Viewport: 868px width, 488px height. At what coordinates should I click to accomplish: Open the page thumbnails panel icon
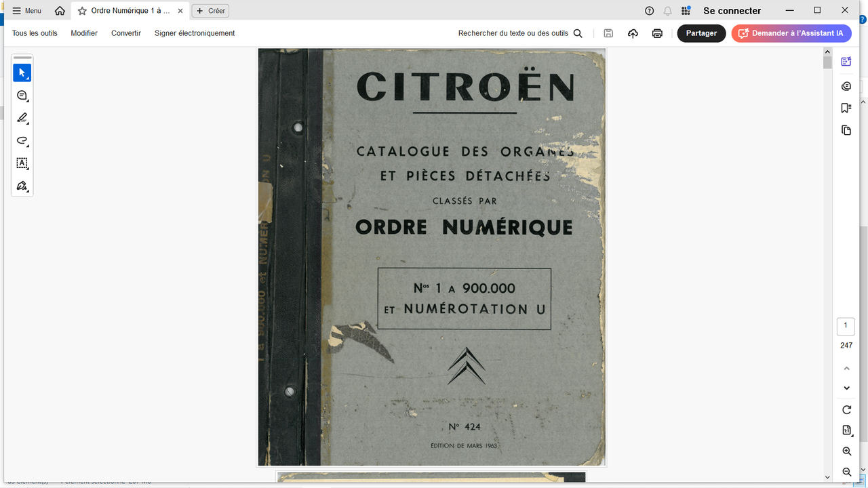[x=846, y=130]
